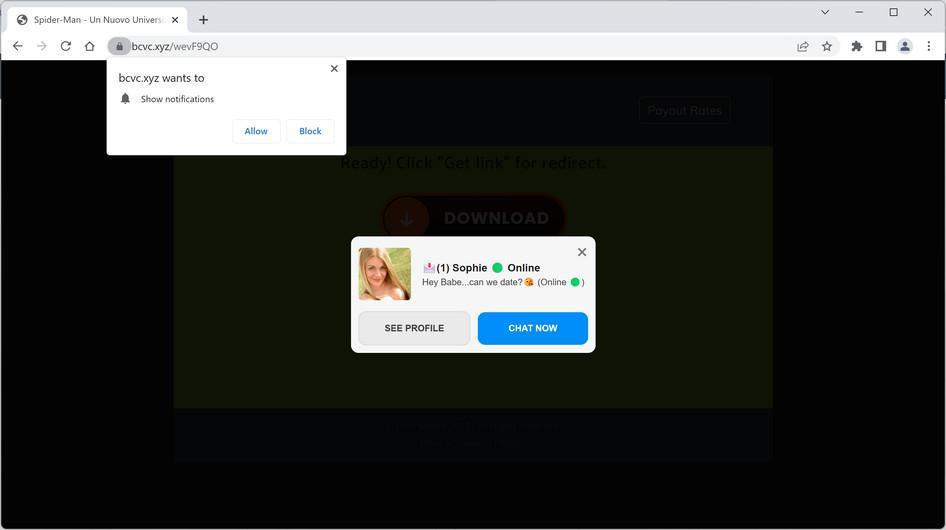
Task: Click the forward navigation arrow
Action: (x=42, y=46)
